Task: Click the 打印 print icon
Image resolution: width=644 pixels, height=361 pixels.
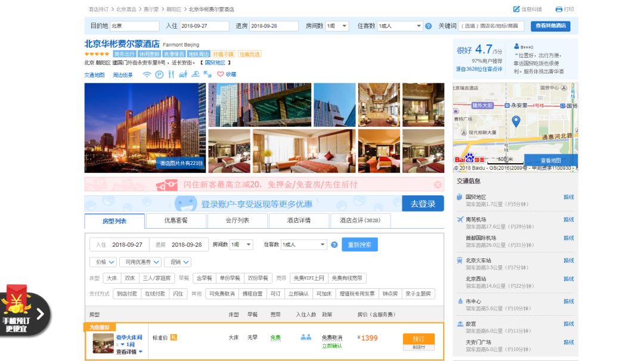Action: (x=559, y=9)
